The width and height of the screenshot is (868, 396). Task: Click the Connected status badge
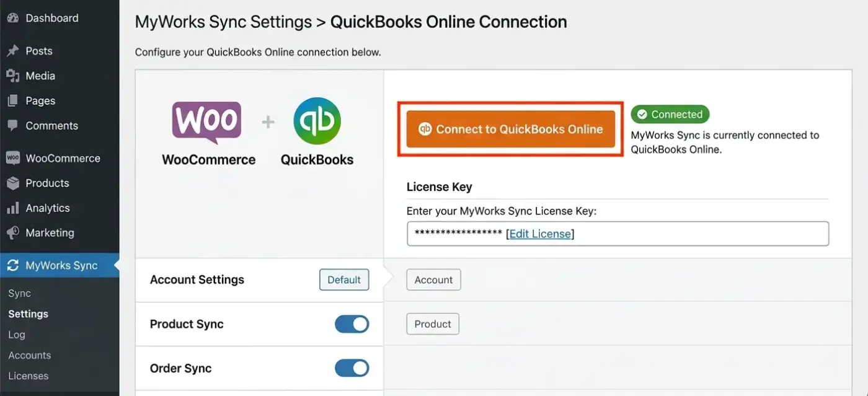(670, 115)
